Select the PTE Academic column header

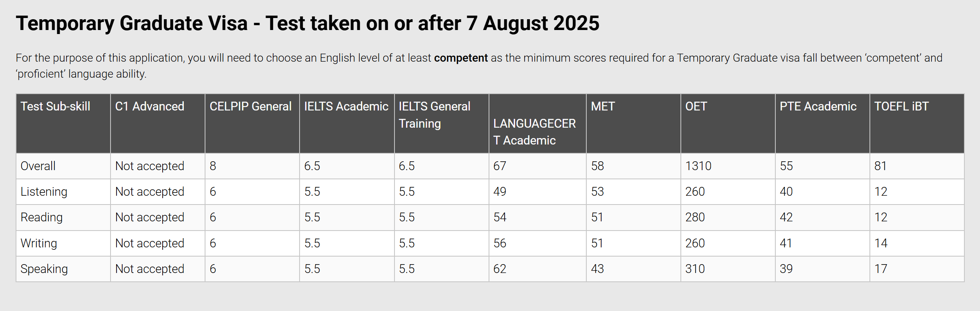pyautogui.click(x=818, y=106)
